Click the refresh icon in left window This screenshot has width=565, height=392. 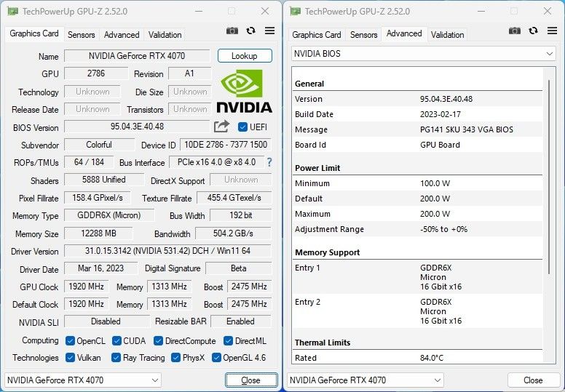pos(250,31)
